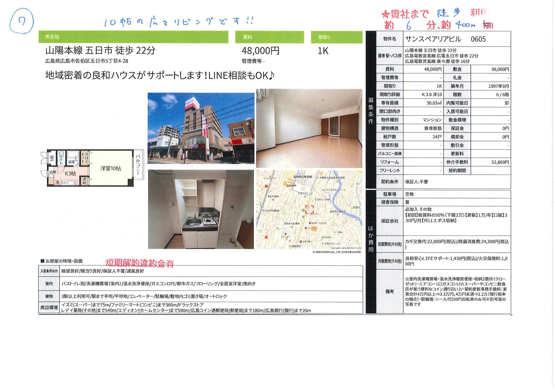Click the 保証人:不要 contract condition cell

click(x=417, y=182)
